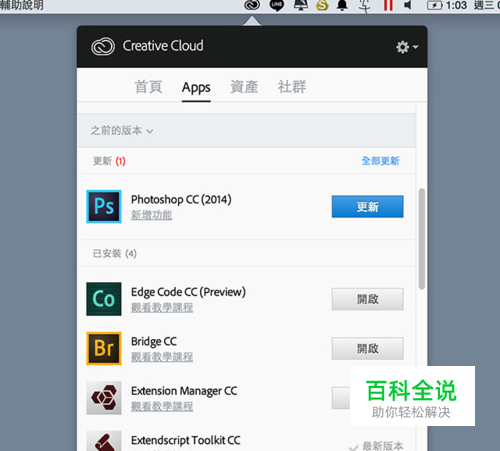Click the yellow S icon in menu bar
Image resolution: width=500 pixels, height=451 pixels.
click(322, 5)
